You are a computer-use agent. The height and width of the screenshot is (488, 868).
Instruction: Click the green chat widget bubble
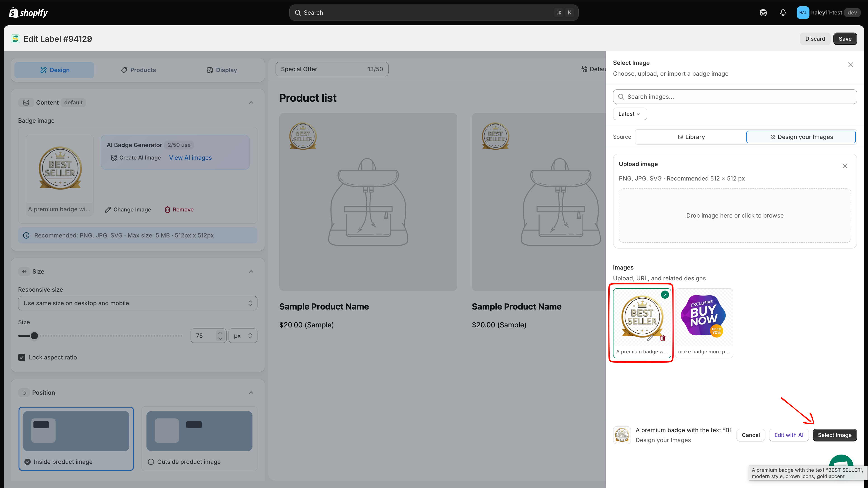(x=841, y=461)
